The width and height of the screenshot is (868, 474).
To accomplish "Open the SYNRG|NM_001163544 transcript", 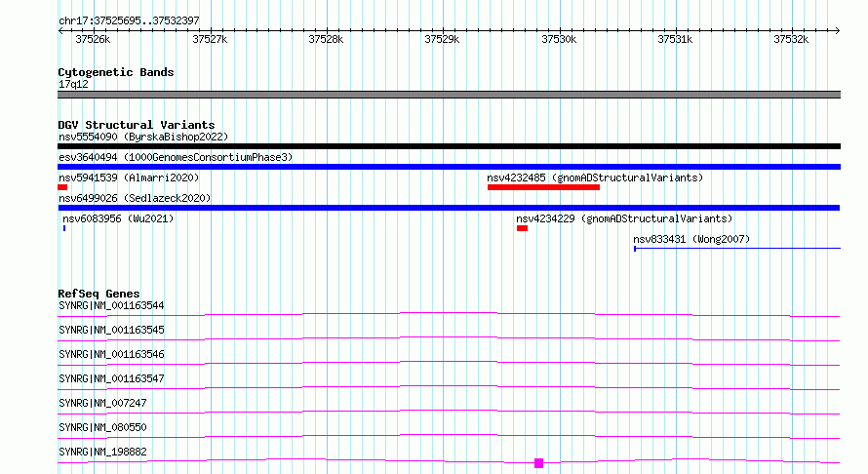I will [x=111, y=305].
